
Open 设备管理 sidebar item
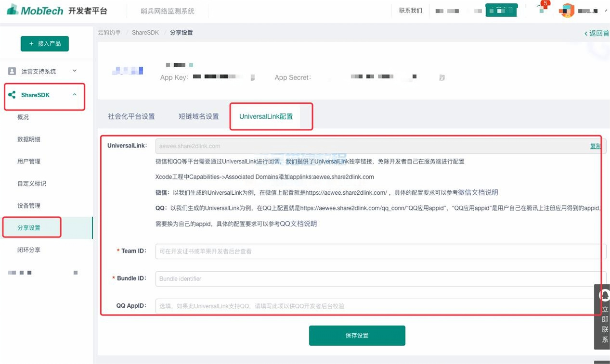[29, 205]
